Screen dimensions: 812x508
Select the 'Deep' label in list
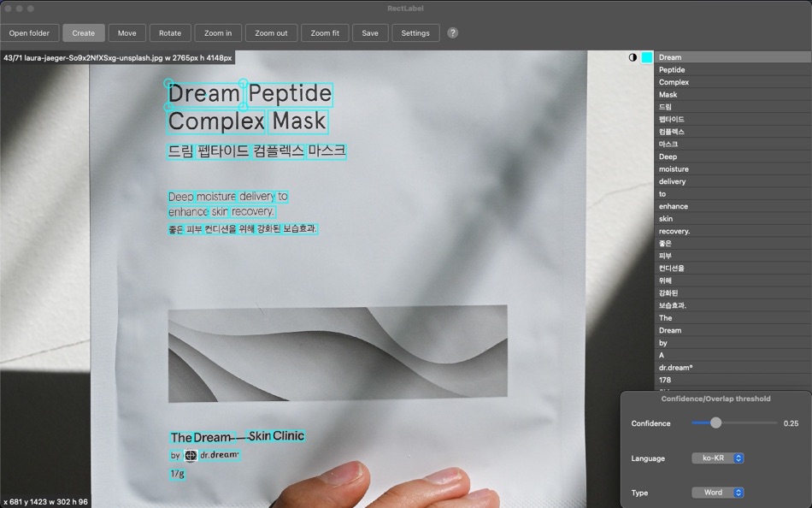pos(733,157)
